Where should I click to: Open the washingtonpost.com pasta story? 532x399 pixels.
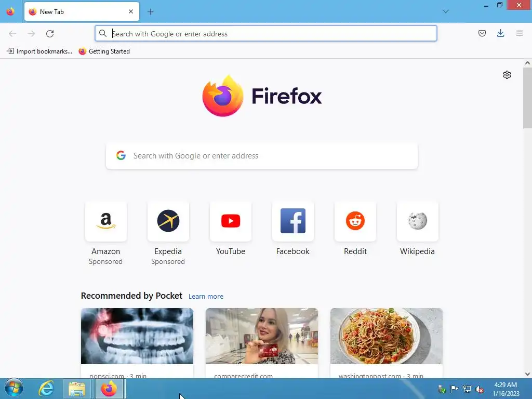pyautogui.click(x=387, y=343)
